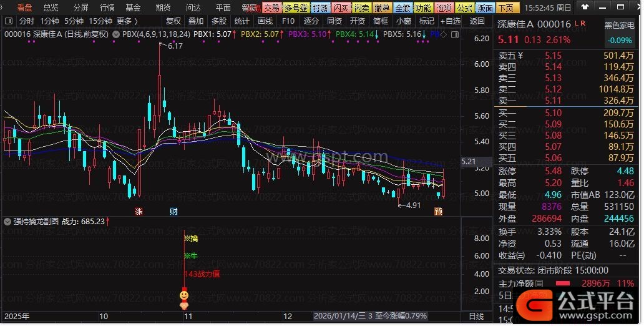644x326 pixels.
Task: Click the orange 预 marker near chart end
Action: 438,211
